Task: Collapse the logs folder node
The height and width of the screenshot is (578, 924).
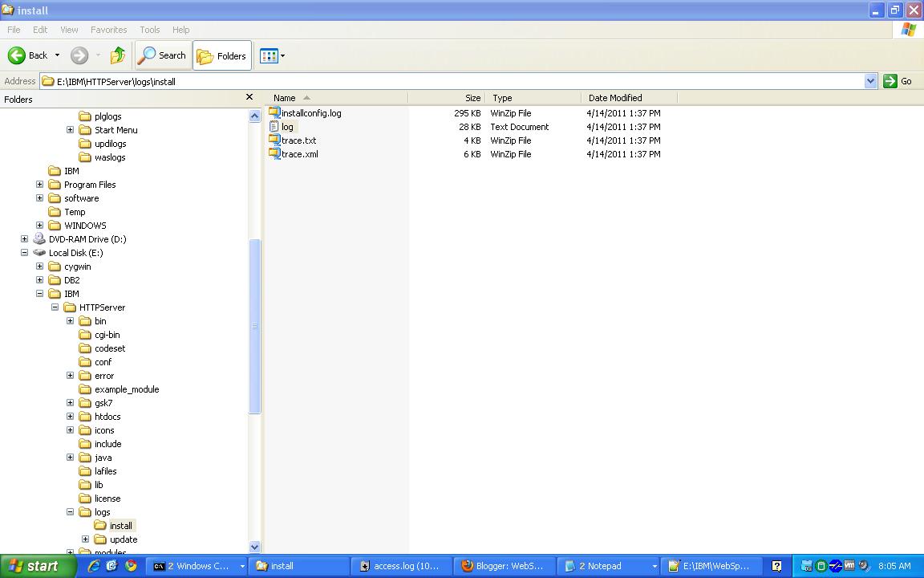Action: [x=70, y=512]
